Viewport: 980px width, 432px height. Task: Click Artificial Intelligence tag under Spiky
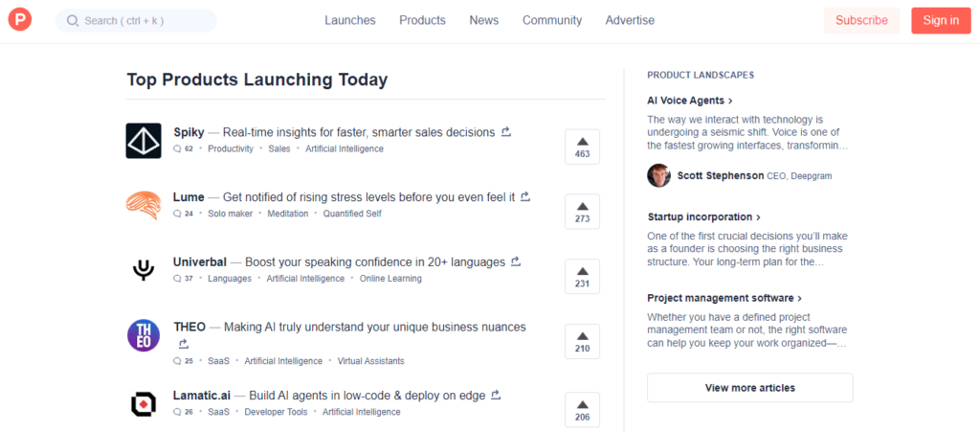345,148
